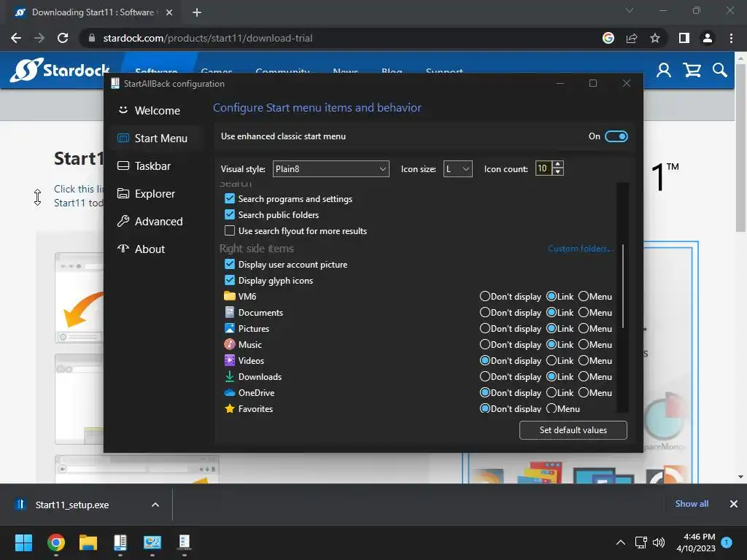The height and width of the screenshot is (560, 747).
Task: Uncheck Search public folders
Action: pyautogui.click(x=230, y=215)
